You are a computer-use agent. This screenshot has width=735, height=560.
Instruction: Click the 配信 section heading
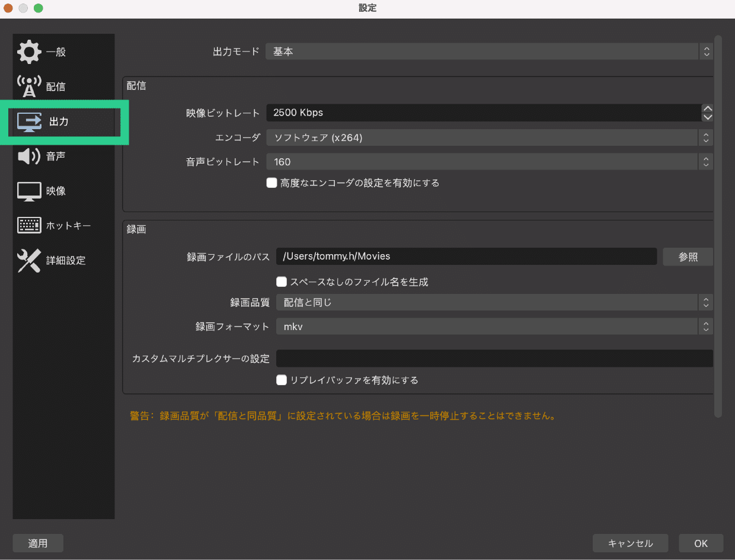tap(136, 86)
